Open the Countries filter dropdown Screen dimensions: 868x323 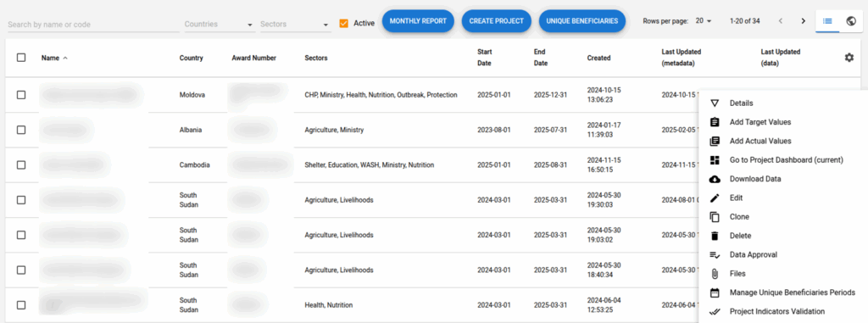coord(220,25)
